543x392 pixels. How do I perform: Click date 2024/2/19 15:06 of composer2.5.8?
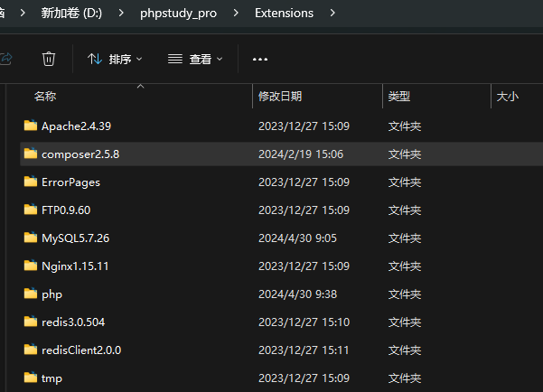point(301,154)
